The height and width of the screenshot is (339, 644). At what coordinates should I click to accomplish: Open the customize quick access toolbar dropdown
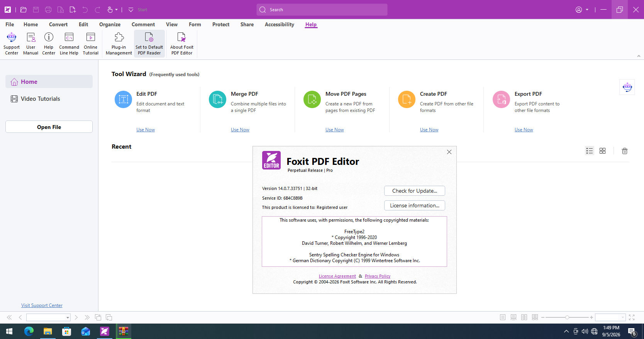pyautogui.click(x=131, y=10)
